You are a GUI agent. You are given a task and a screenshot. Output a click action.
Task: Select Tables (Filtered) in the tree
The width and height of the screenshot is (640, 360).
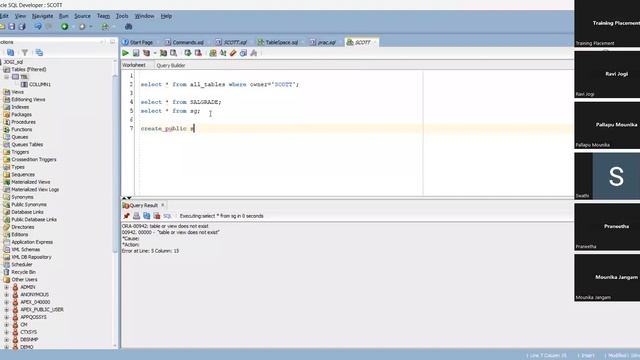click(29, 69)
